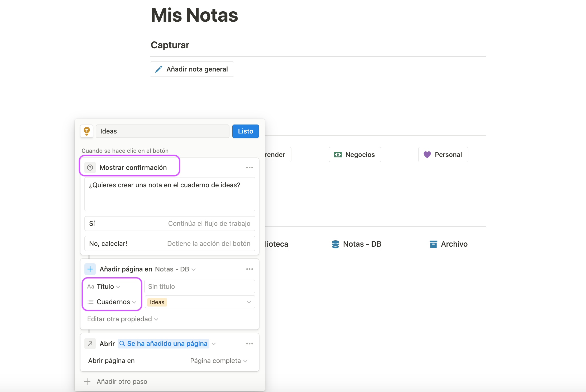The image size is (586, 392).
Task: Open chevron after Se ha añadido una página
Action: point(214,344)
